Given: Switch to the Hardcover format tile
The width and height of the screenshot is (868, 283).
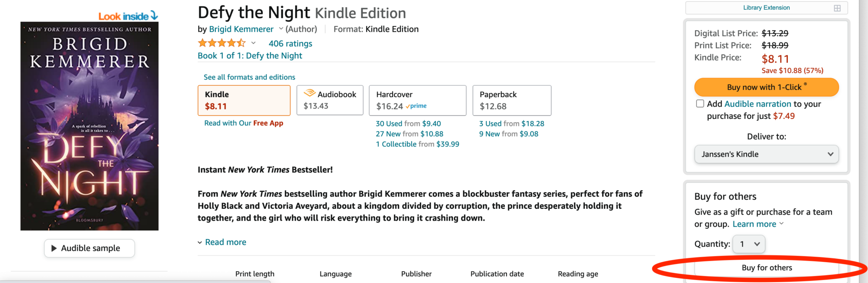Looking at the screenshot, I should click(x=417, y=100).
